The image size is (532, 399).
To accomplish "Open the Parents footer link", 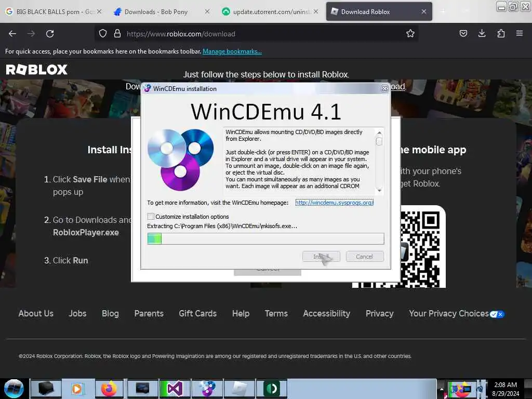I will (x=149, y=313).
